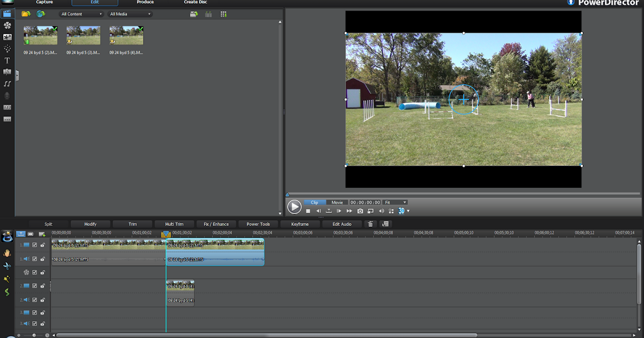
Task: Open the library view grid menu icon
Action: 223,14
